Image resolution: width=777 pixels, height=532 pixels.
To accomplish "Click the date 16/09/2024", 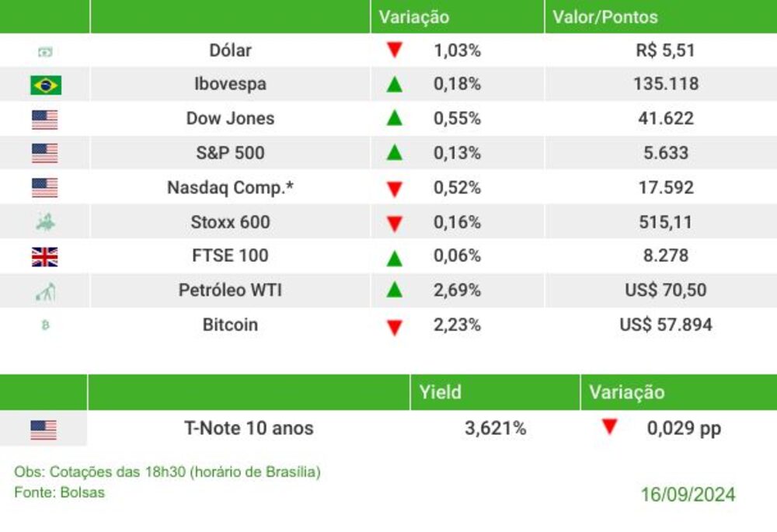I will (x=688, y=495).
